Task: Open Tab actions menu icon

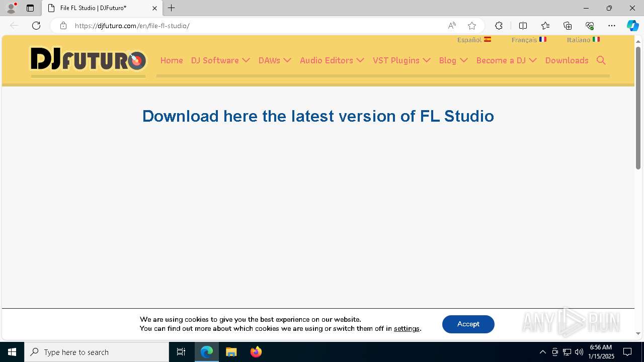Action: coord(30,8)
